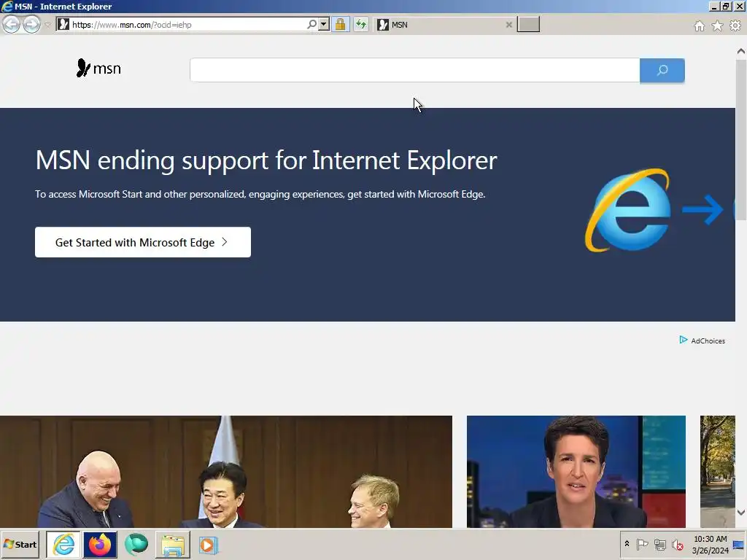Click the address bar URL field
This screenshot has height=560, width=747.
click(181, 24)
